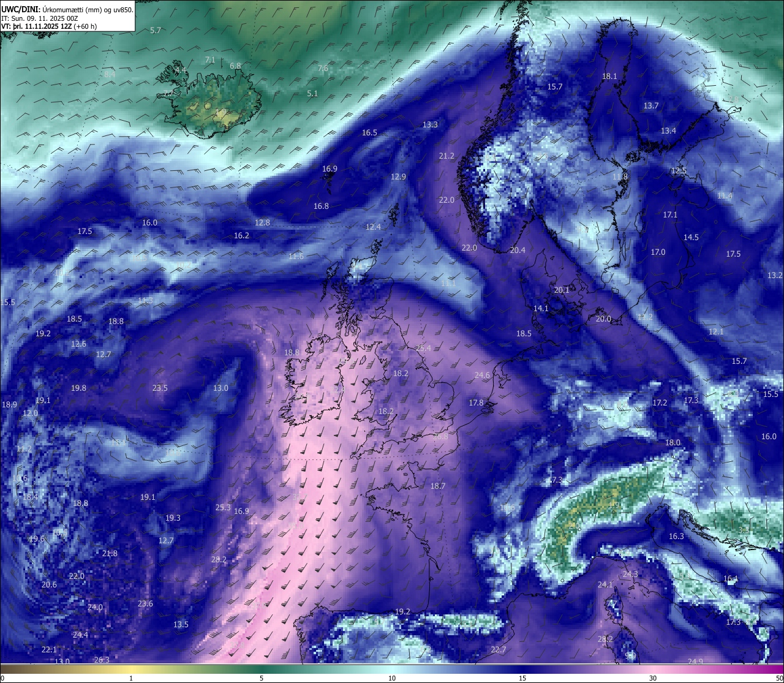Viewport: 784px width, 683px height.
Task: Select the '20.1' value over Denmark
Action: 562,290
